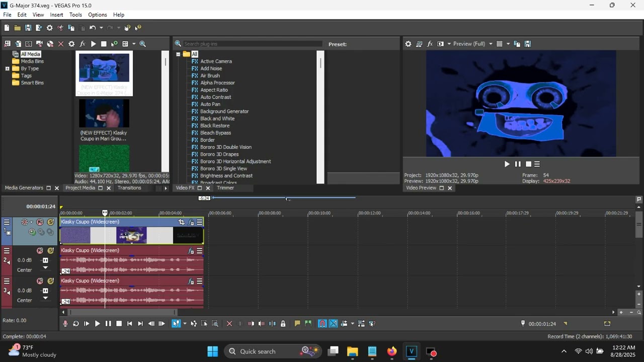Copy preview snapshot to clipboard
Viewport: 644px width, 362px height.
coord(517,44)
